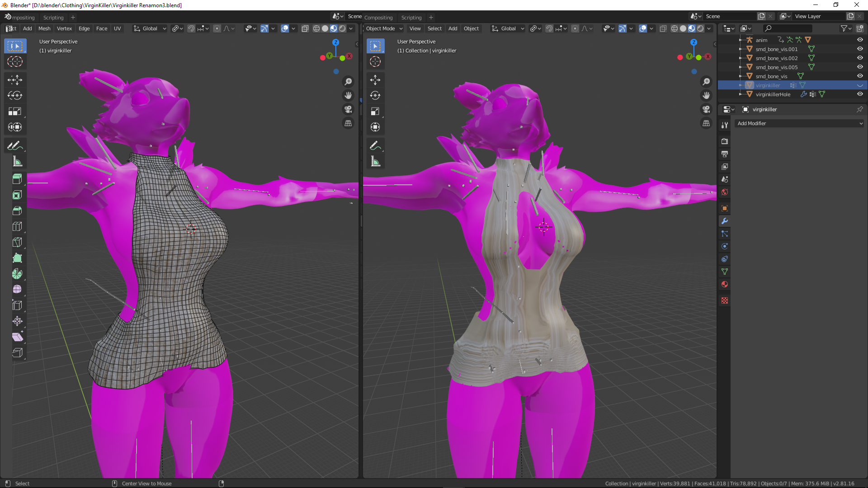Expand the virginkillerHole tree item
This screenshot has height=488, width=868.
click(740, 94)
